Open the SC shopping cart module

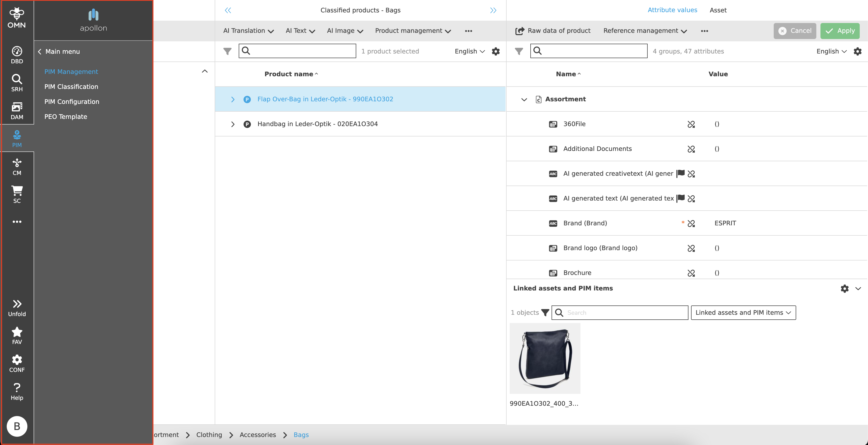(x=17, y=194)
